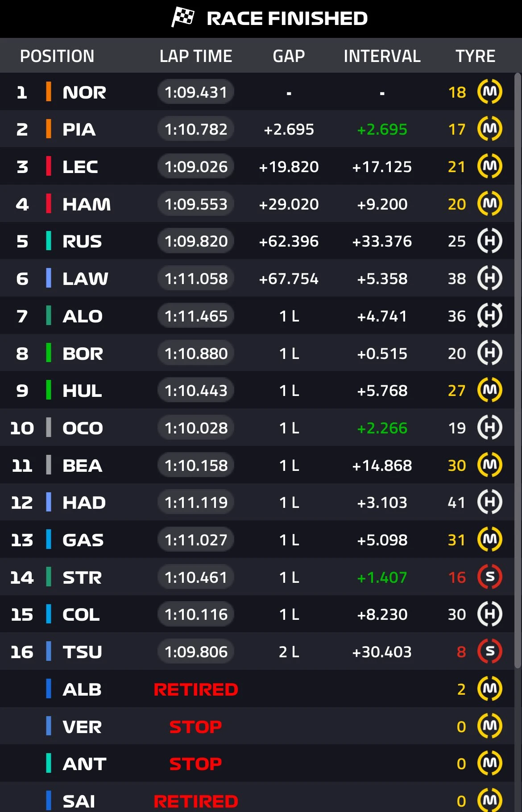This screenshot has height=812, width=522.
Task: Open HAM driver entry
Action: (x=87, y=204)
